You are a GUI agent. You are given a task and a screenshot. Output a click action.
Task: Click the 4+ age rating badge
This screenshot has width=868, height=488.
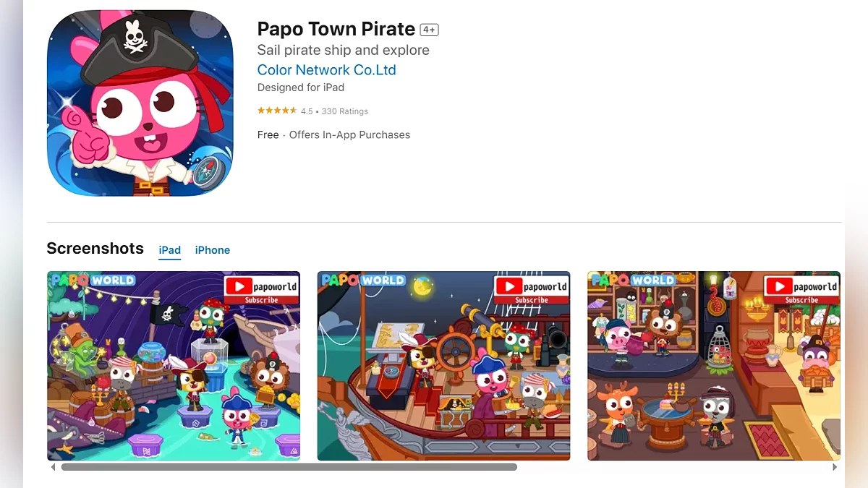pyautogui.click(x=430, y=30)
